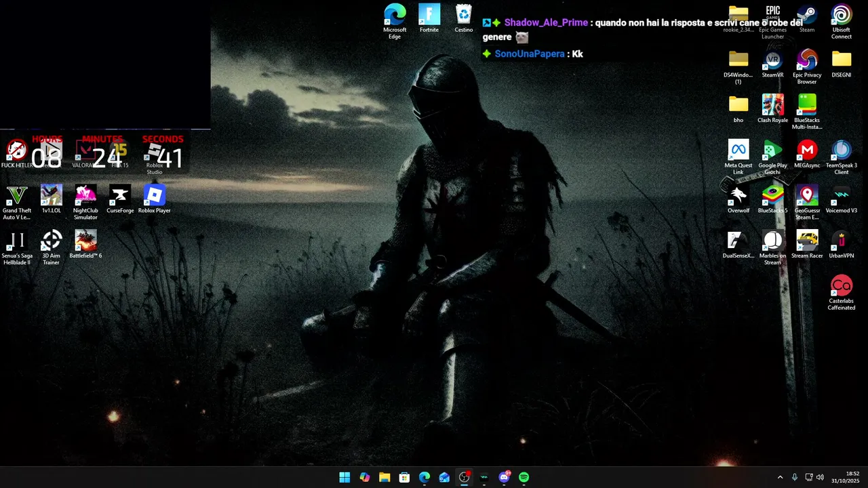Image resolution: width=868 pixels, height=488 pixels.
Task: Open the 1v1.LOL shortcut
Action: coord(52,199)
